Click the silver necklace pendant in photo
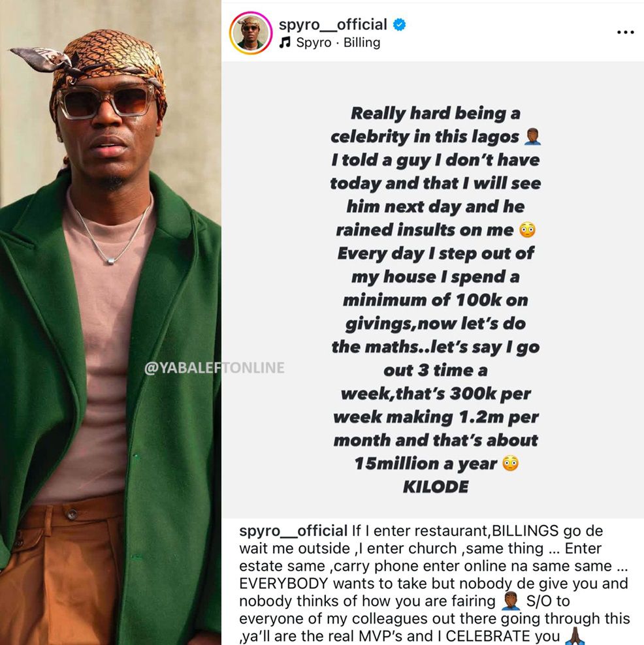Image resolution: width=644 pixels, height=645 pixels. coord(110,260)
